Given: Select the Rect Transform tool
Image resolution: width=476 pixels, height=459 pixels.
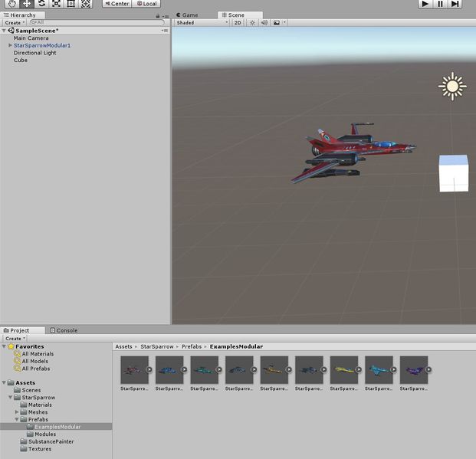Looking at the screenshot, I should (x=71, y=4).
